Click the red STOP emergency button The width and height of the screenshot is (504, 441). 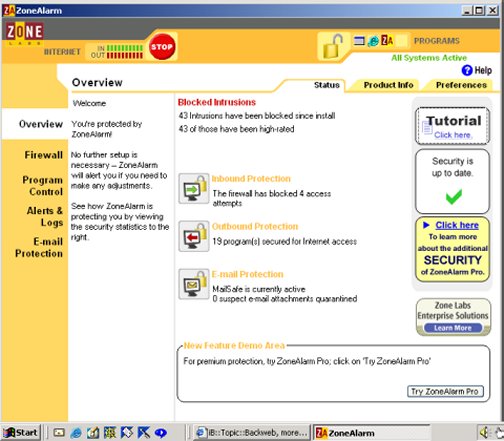(x=162, y=47)
